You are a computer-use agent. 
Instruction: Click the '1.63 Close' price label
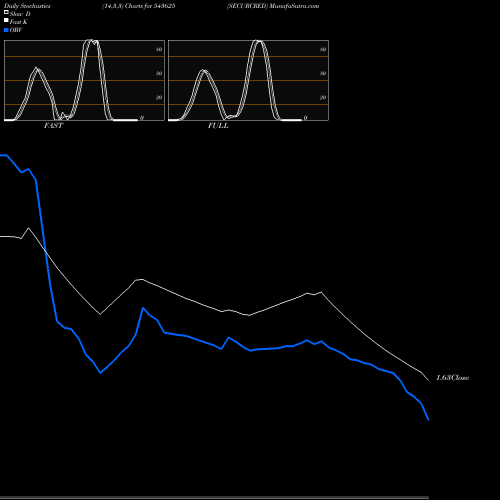tap(452, 378)
